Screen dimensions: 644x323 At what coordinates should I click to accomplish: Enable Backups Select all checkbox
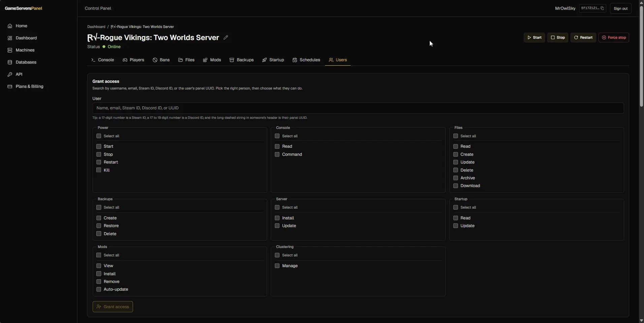(99, 207)
